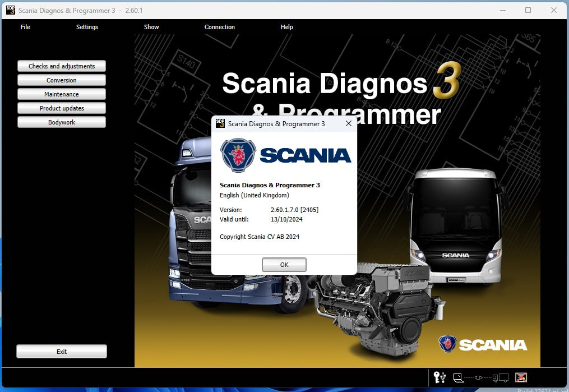
Task: Click the crossed-out status icon in status bar
Action: click(x=521, y=377)
